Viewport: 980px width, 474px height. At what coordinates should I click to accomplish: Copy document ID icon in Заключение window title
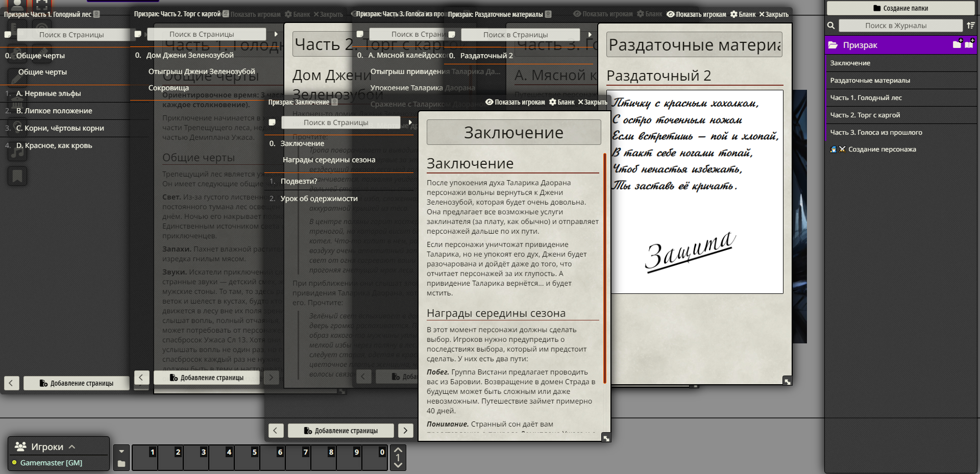(334, 103)
